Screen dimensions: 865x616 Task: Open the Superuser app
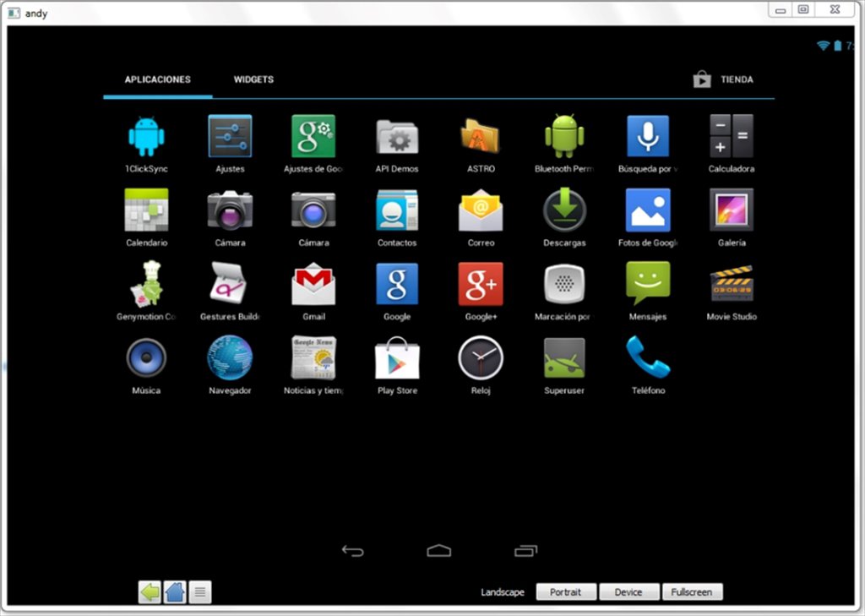563,359
